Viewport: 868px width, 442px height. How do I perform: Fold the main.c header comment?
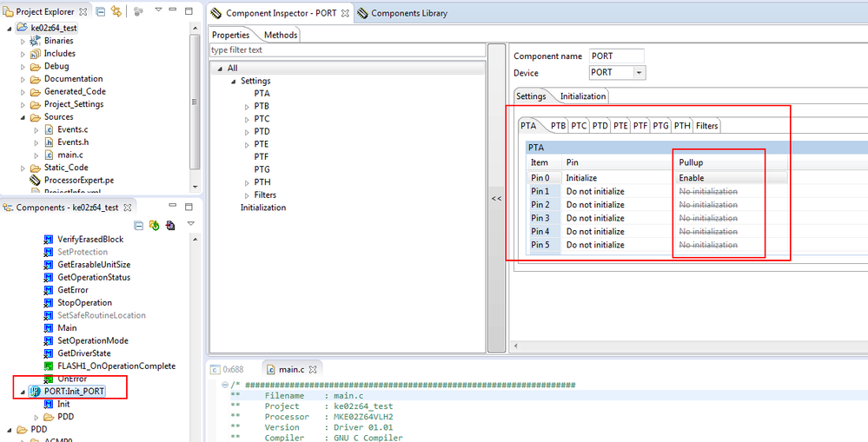(223, 385)
